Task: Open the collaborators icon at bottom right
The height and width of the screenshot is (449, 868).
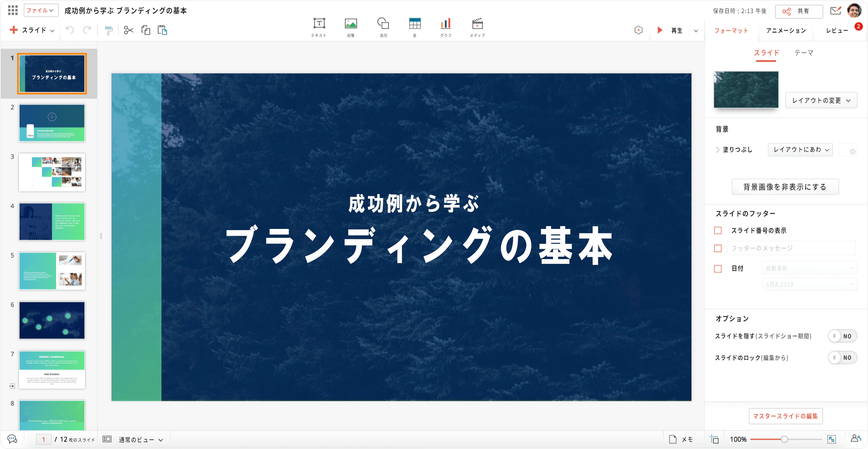Action: [856, 439]
